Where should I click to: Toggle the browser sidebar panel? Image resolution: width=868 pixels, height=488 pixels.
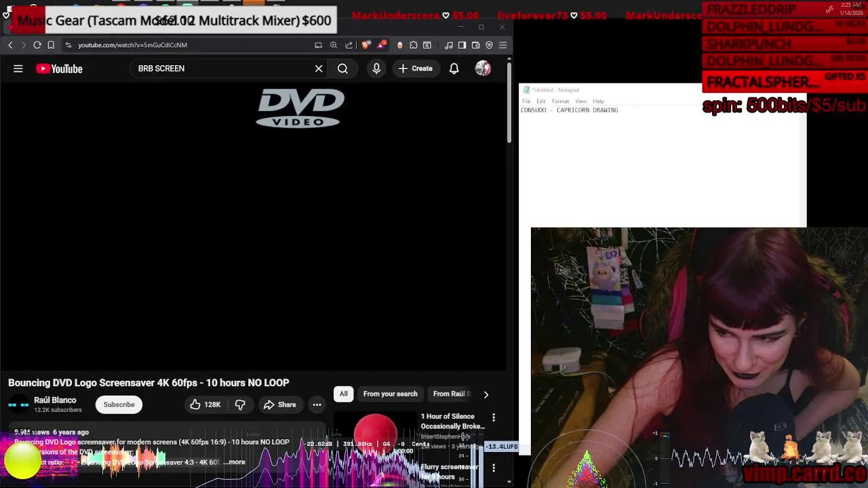coord(462,45)
